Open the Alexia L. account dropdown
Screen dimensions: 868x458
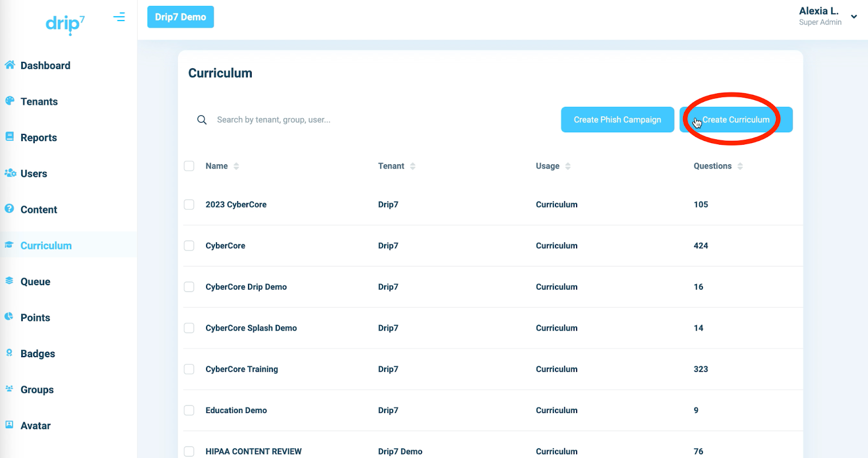click(x=854, y=17)
